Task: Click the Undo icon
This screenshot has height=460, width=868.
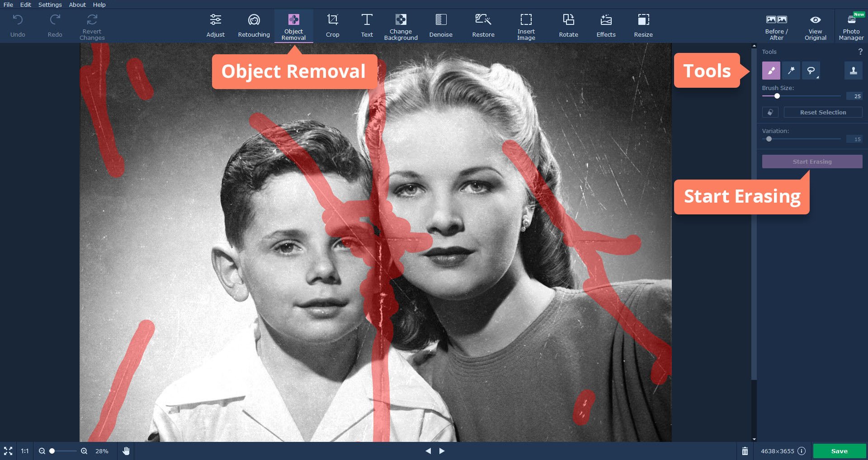Action: pyautogui.click(x=18, y=20)
